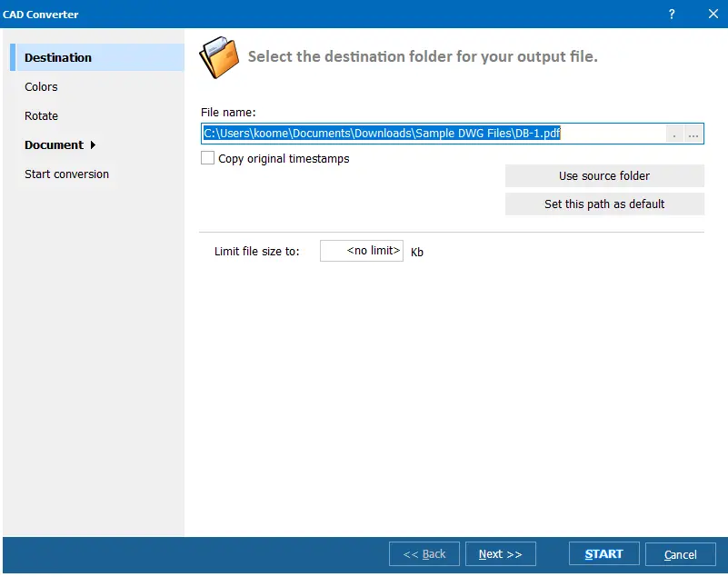Select Start conversion in the sidebar
This screenshot has width=728, height=577.
tap(67, 174)
